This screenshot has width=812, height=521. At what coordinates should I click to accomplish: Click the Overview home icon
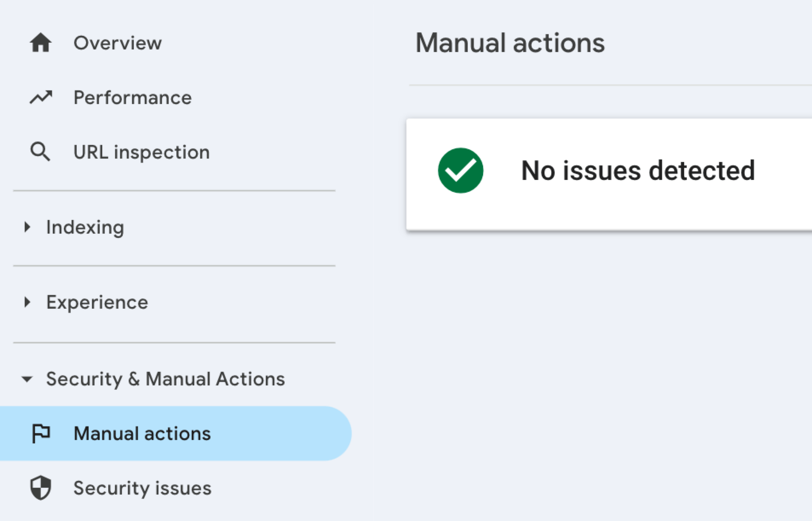(x=41, y=42)
